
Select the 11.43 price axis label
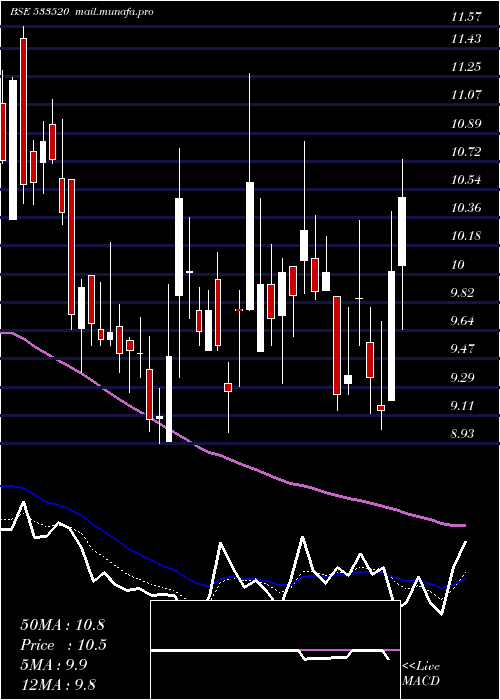click(x=466, y=39)
